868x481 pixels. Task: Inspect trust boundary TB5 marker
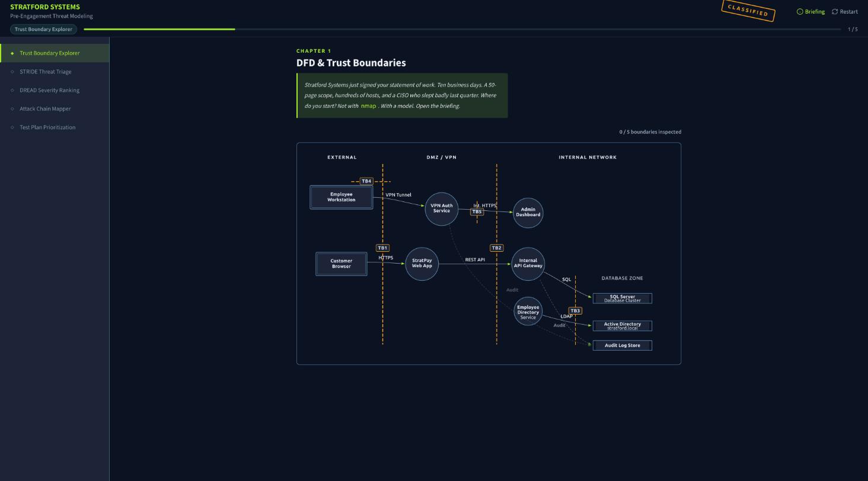[477, 212]
